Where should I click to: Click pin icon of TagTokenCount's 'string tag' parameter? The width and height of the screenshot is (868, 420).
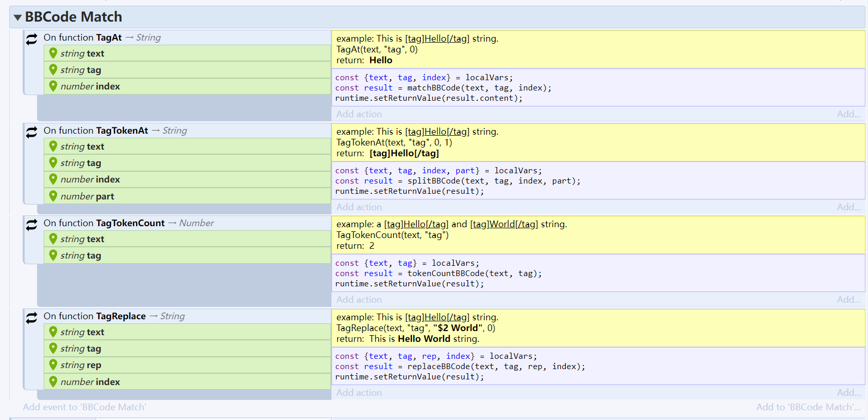coord(53,255)
